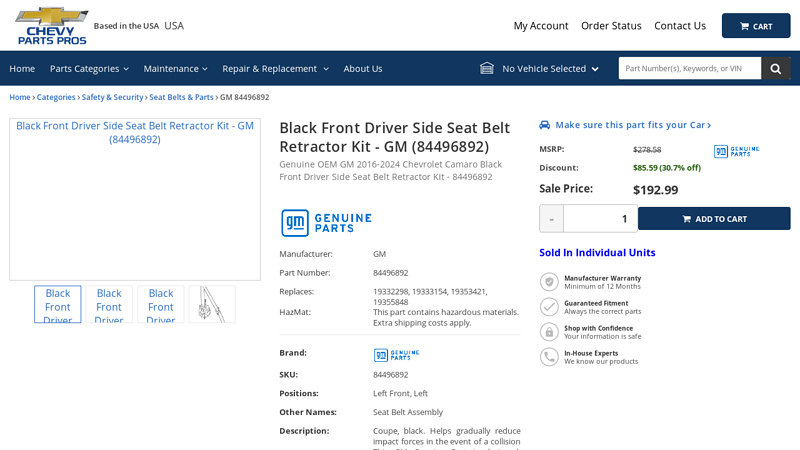Click the Sold In Individual Units text

pyautogui.click(x=597, y=253)
